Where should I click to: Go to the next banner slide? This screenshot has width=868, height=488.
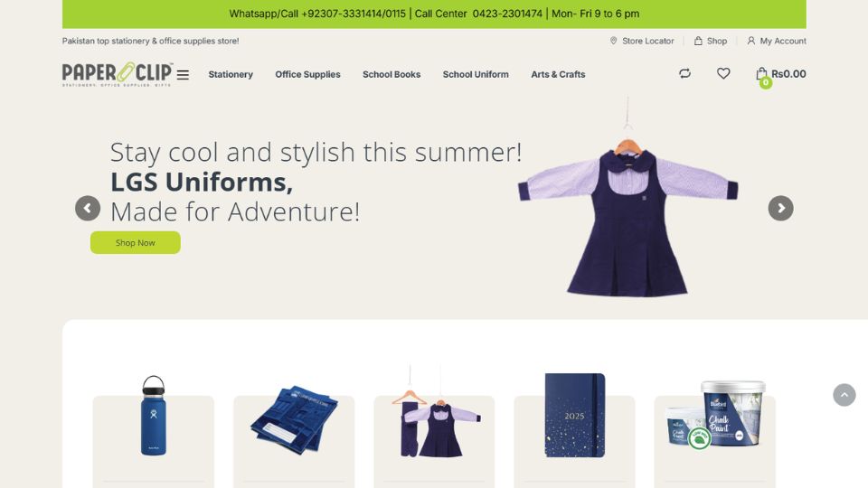click(780, 209)
